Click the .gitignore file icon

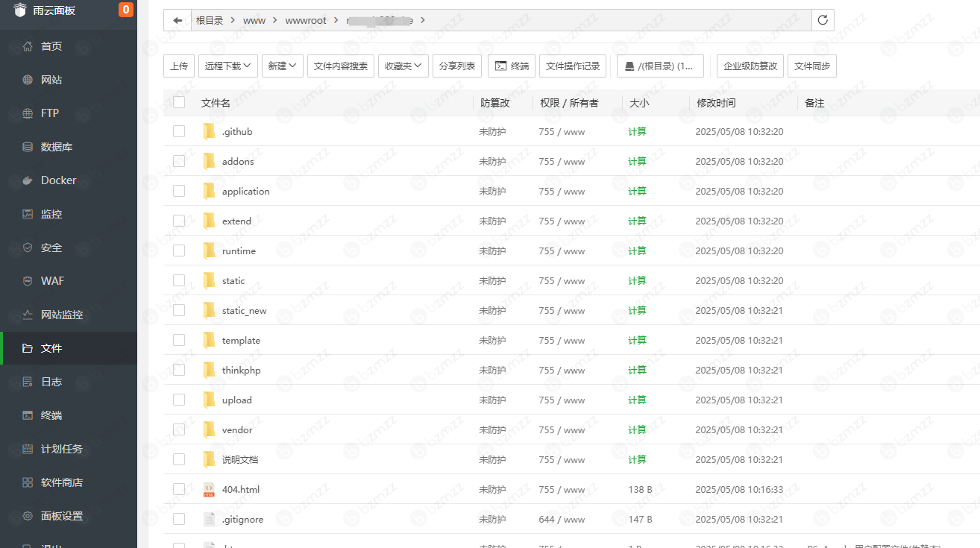click(x=209, y=519)
